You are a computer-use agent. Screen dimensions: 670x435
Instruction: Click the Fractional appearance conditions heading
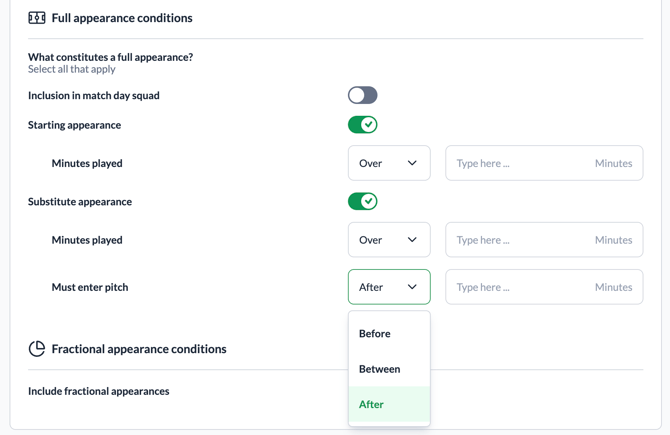(139, 349)
